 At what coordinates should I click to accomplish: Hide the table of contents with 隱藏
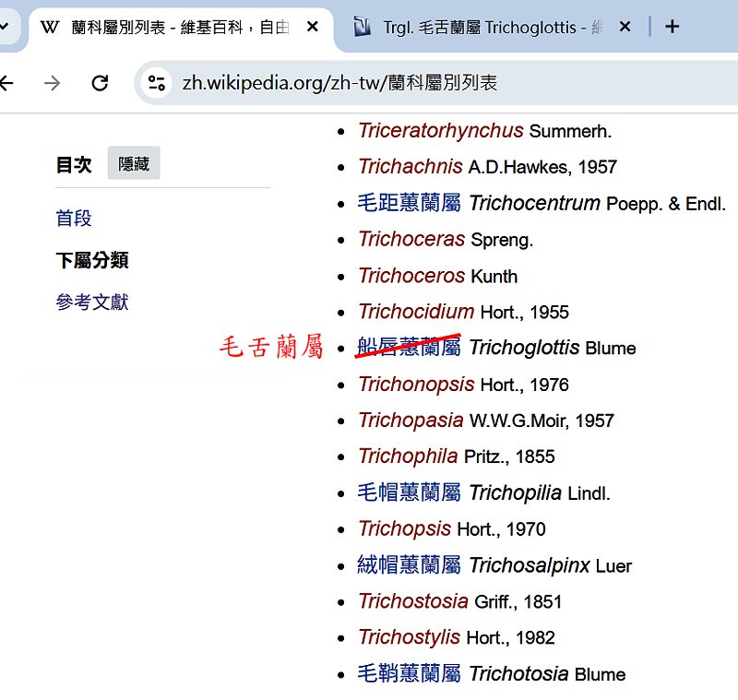[134, 164]
